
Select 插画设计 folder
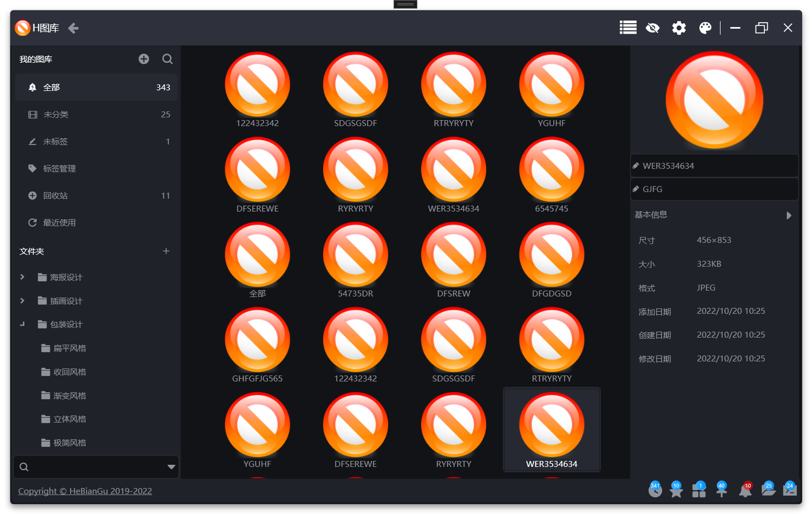pos(60,301)
